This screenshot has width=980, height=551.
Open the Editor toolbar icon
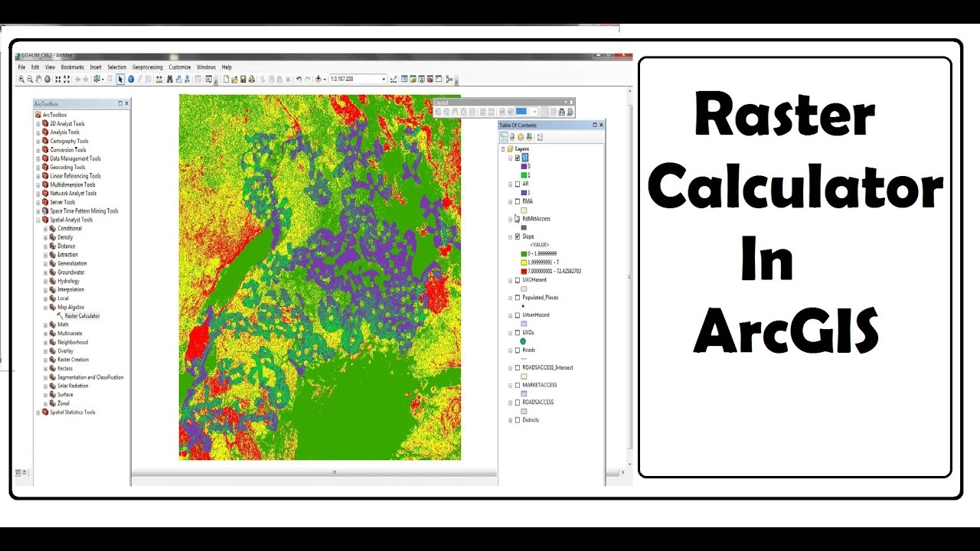[394, 79]
